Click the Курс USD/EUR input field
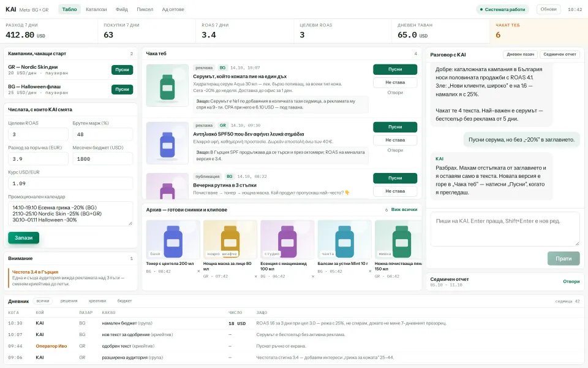This screenshot has height=368, width=588. click(x=70, y=183)
